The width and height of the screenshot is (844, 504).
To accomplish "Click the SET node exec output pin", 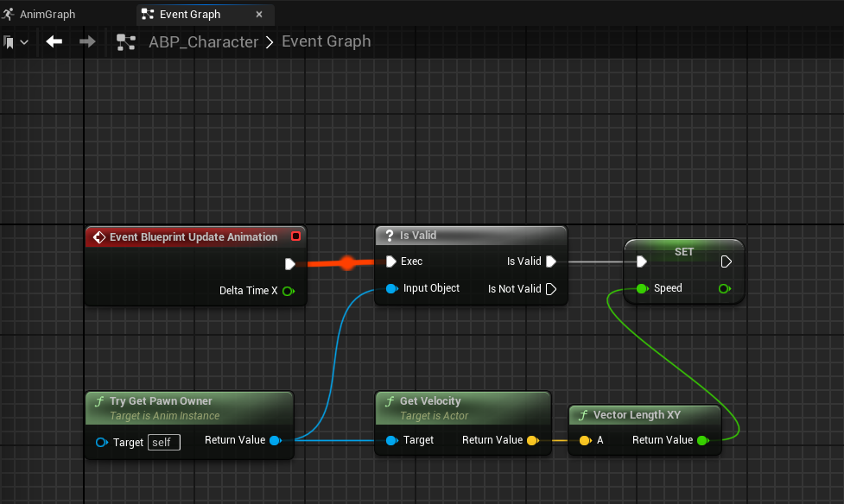I will point(726,262).
